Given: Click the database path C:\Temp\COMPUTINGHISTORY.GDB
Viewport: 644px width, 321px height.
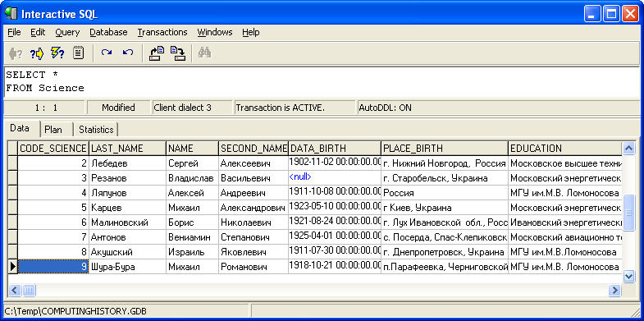Looking at the screenshot, I should coord(75,310).
